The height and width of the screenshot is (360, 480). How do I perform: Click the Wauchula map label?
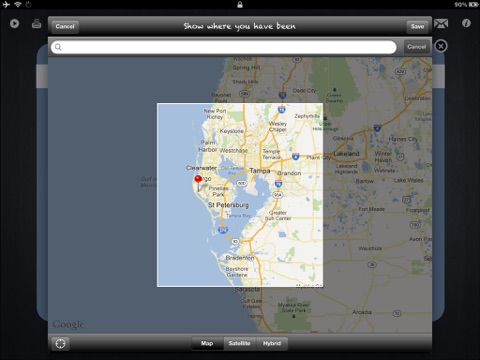tap(370, 248)
